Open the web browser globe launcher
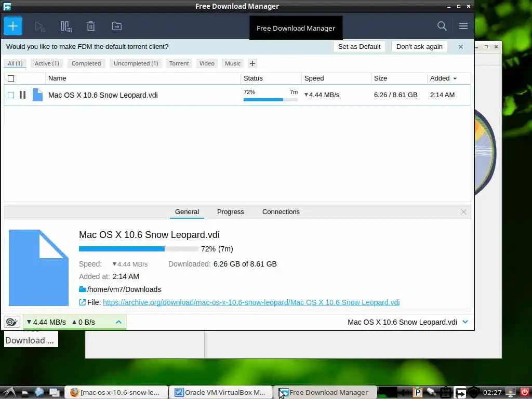Viewport: 532px width, 399px height. pos(39,393)
